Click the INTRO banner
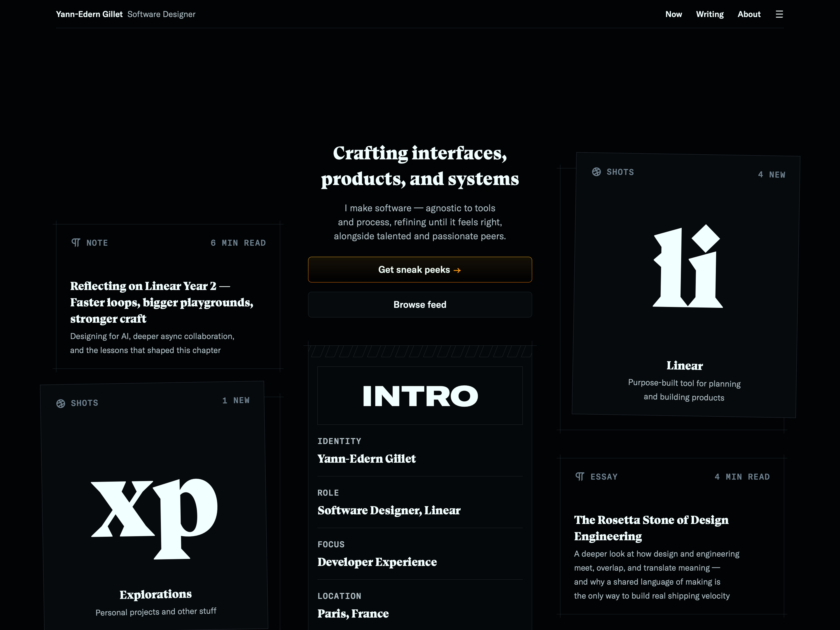 click(420, 396)
